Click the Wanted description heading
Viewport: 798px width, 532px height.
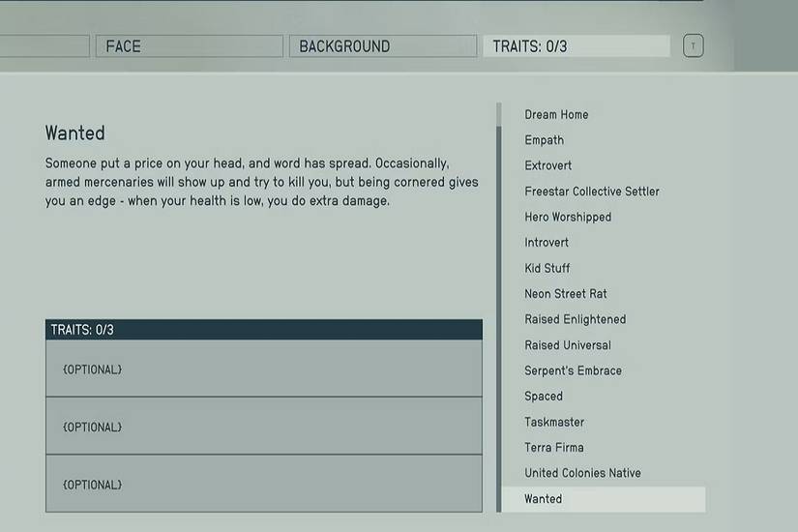74,133
